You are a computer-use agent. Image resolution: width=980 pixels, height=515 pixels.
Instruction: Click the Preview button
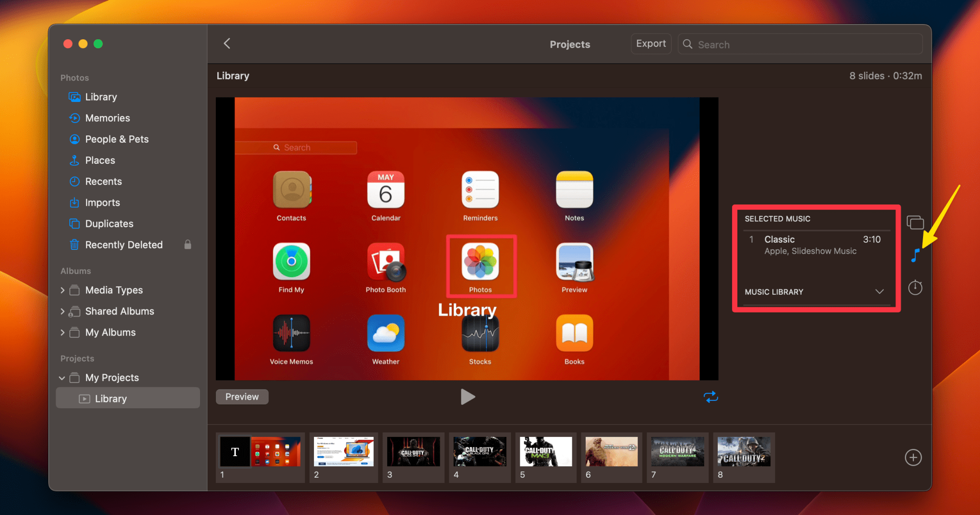click(242, 396)
